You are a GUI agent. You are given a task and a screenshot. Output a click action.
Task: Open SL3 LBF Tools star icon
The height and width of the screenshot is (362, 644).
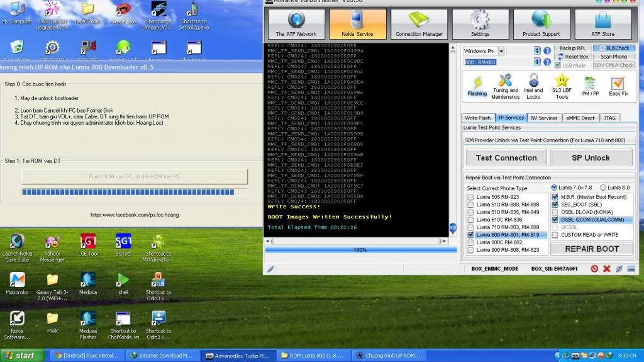pos(562,86)
